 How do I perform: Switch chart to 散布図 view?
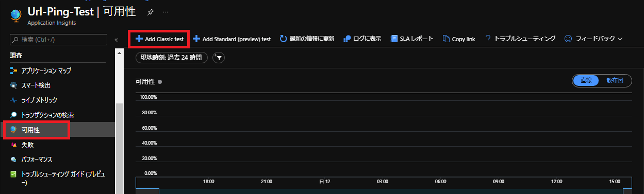tap(615, 81)
